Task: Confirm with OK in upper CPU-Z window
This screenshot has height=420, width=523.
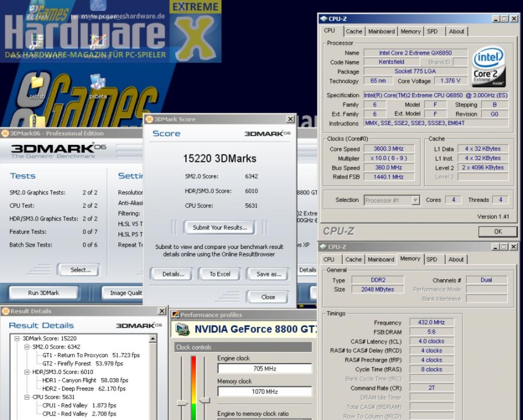Action: 498,232
